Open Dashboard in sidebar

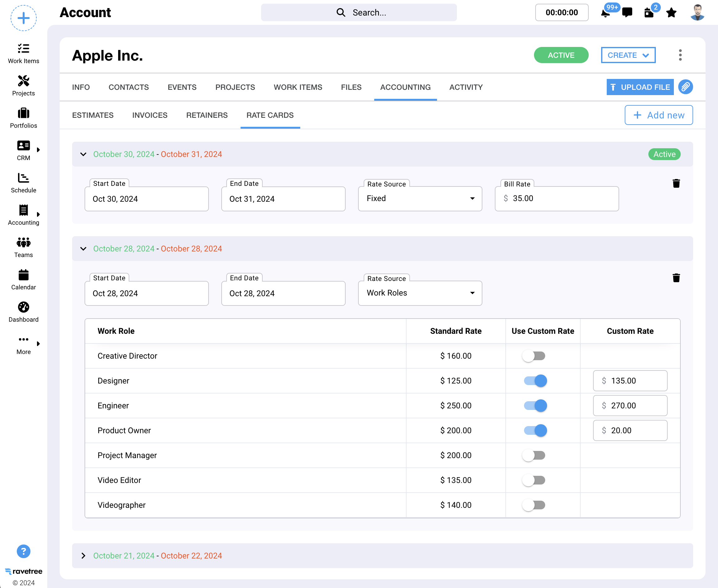pyautogui.click(x=23, y=312)
